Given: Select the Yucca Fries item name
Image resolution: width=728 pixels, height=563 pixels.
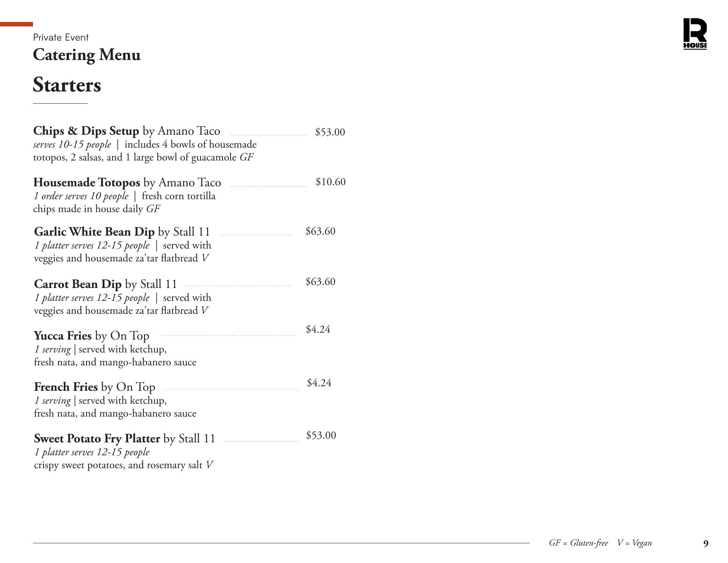Looking at the screenshot, I should tap(63, 336).
